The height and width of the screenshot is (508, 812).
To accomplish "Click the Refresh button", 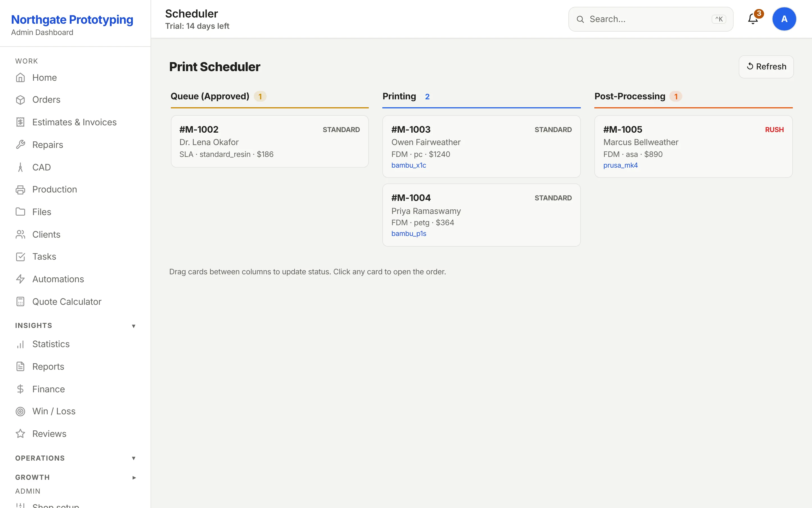I will click(766, 67).
